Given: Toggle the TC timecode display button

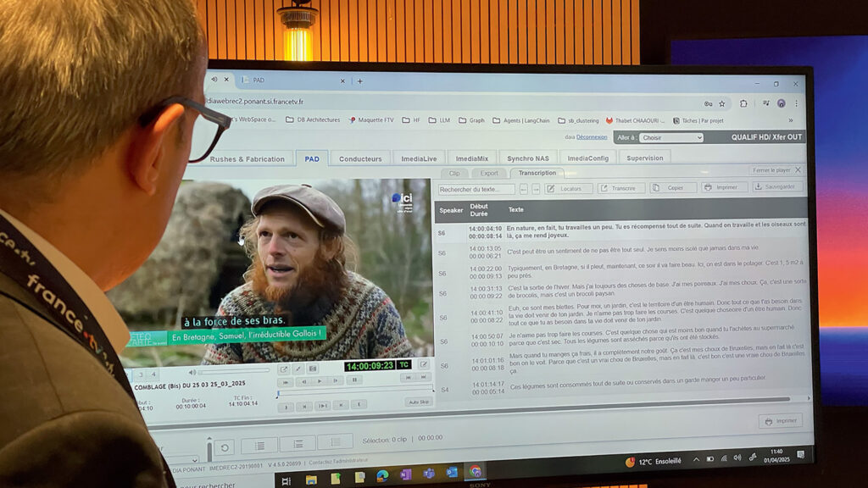Looking at the screenshot, I should click(x=405, y=366).
